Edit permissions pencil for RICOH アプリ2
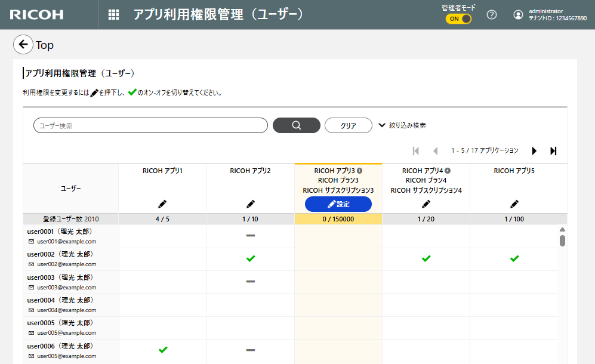This screenshot has width=595, height=364. pyautogui.click(x=251, y=204)
